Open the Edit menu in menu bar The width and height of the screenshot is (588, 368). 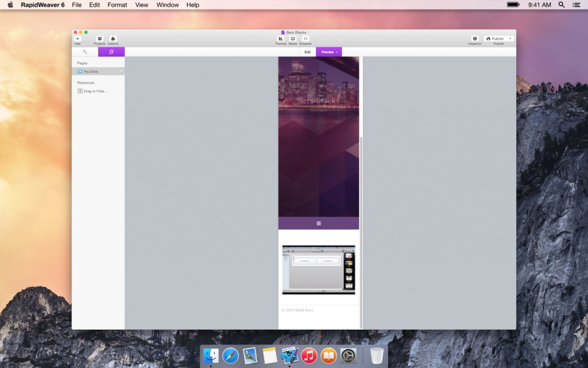coord(95,5)
